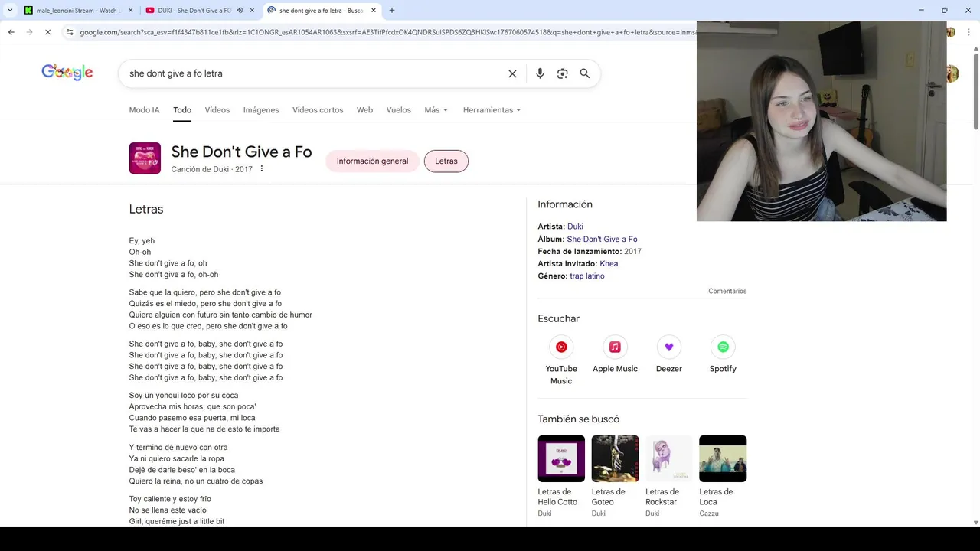
Task: Click lyric 'Y termino de nuevo con otra'
Action: pyautogui.click(x=178, y=448)
